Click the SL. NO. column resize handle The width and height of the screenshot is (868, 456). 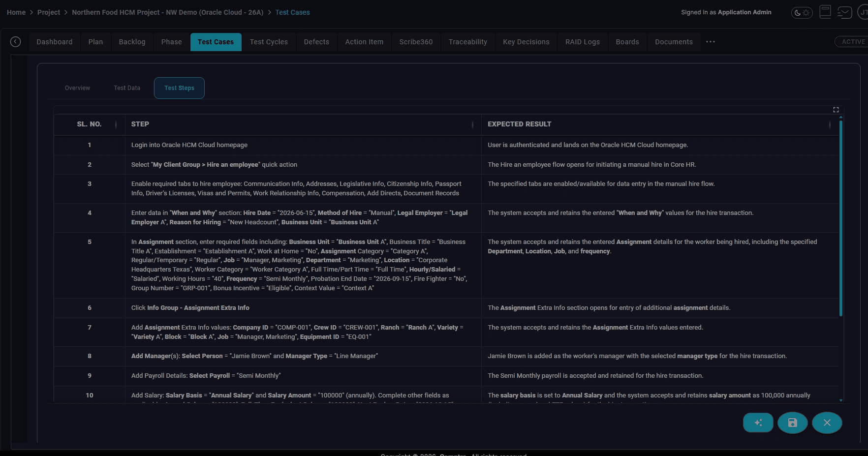click(x=116, y=125)
